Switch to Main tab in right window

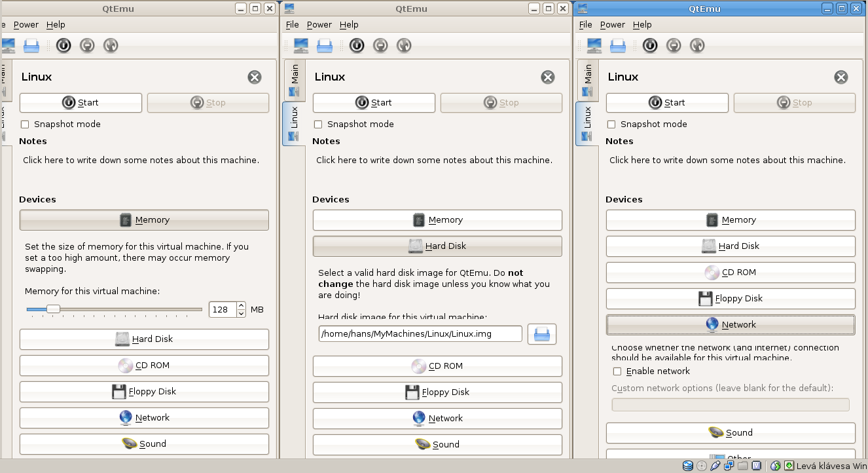[587, 79]
